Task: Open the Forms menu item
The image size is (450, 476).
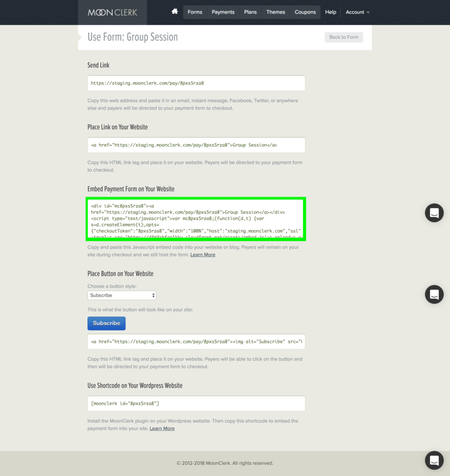Action: coord(195,12)
